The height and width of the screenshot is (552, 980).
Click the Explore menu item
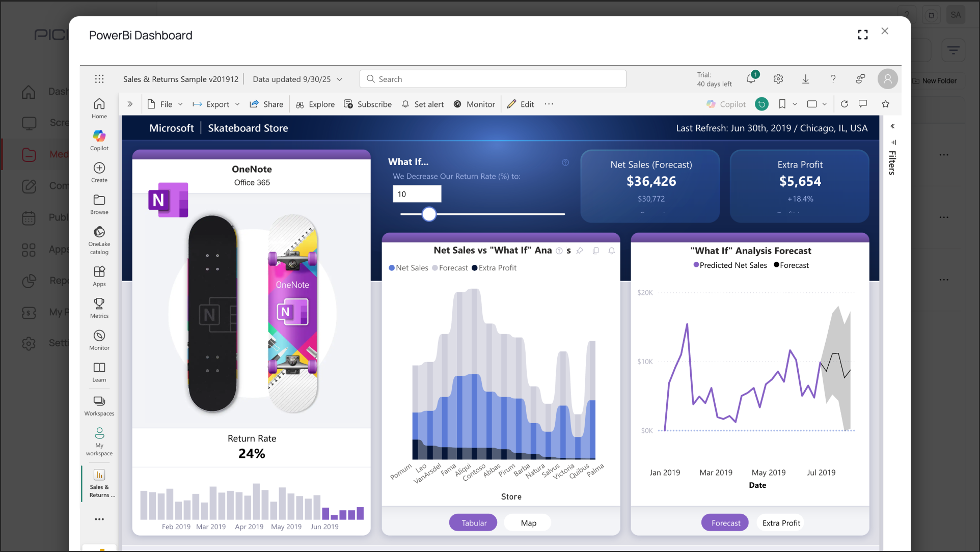315,104
